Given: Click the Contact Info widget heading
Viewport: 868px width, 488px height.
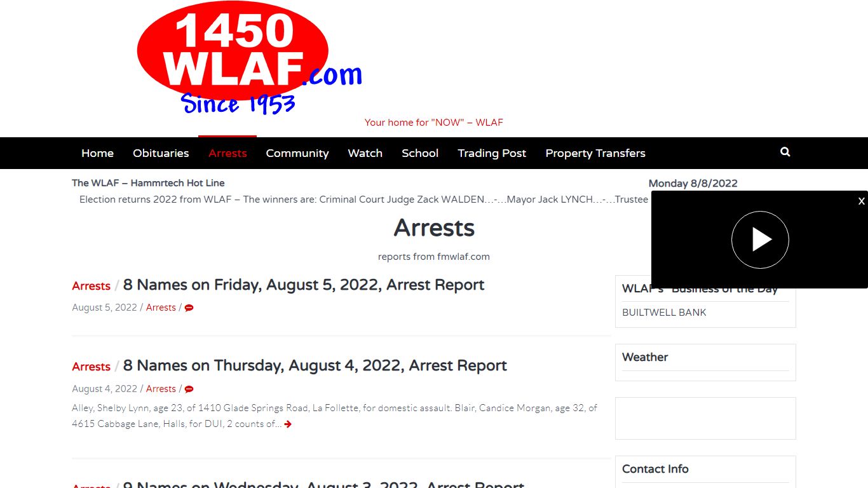Looking at the screenshot, I should point(655,469).
